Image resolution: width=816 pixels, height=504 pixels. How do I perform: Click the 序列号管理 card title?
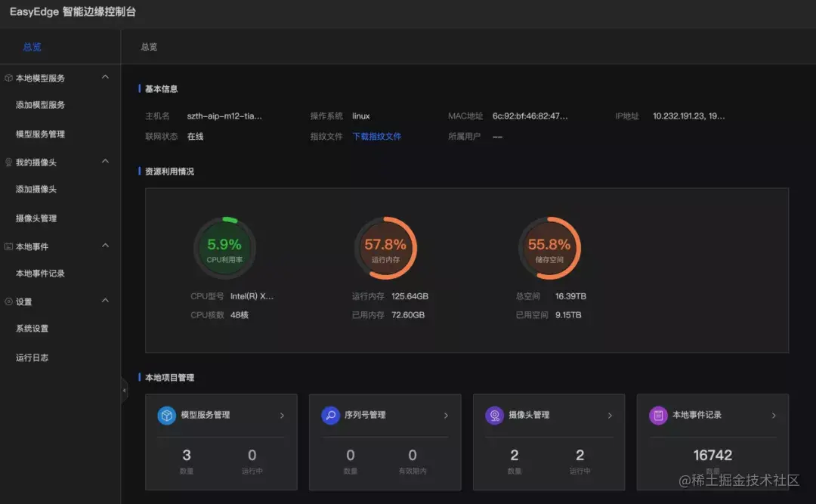(365, 415)
